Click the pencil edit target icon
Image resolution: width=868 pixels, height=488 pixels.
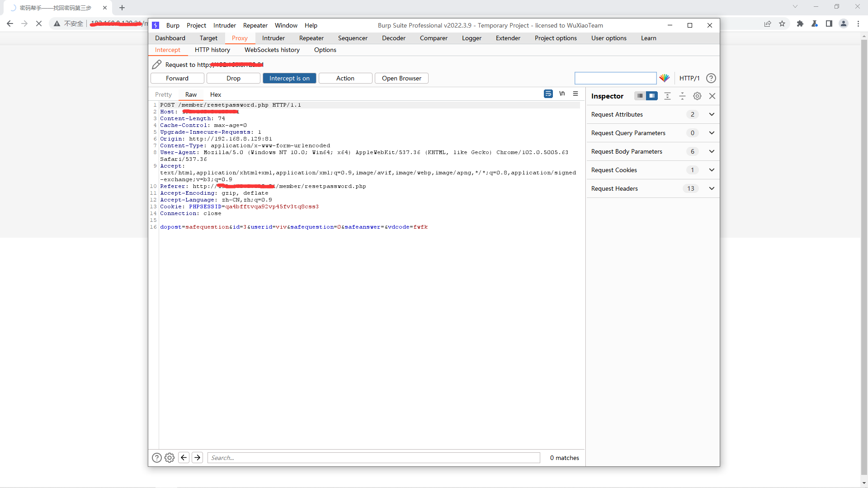pyautogui.click(x=156, y=65)
